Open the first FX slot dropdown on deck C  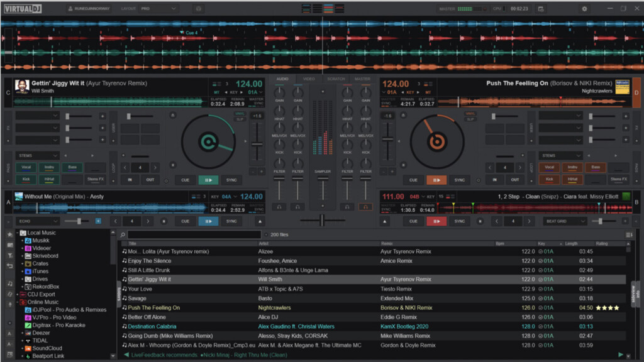(37, 116)
